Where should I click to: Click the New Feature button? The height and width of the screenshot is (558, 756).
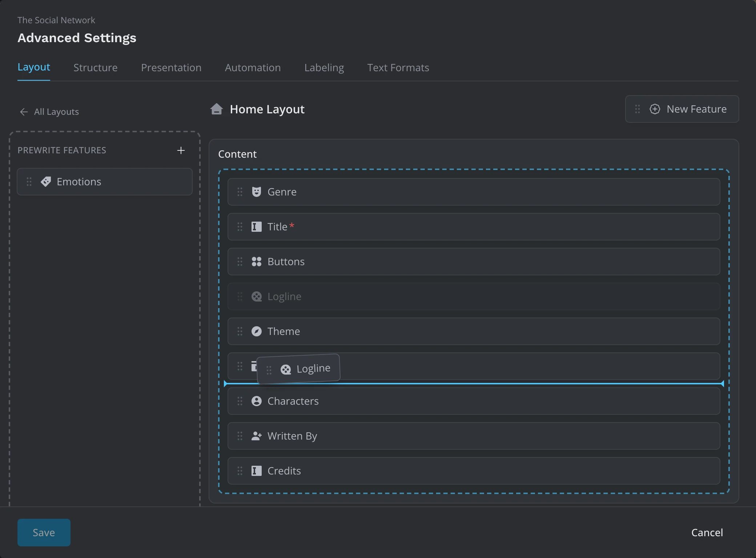coord(682,109)
